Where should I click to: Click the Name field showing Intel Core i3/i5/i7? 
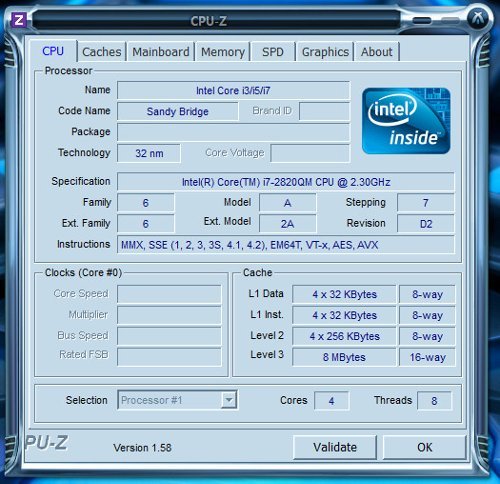pyautogui.click(x=233, y=90)
